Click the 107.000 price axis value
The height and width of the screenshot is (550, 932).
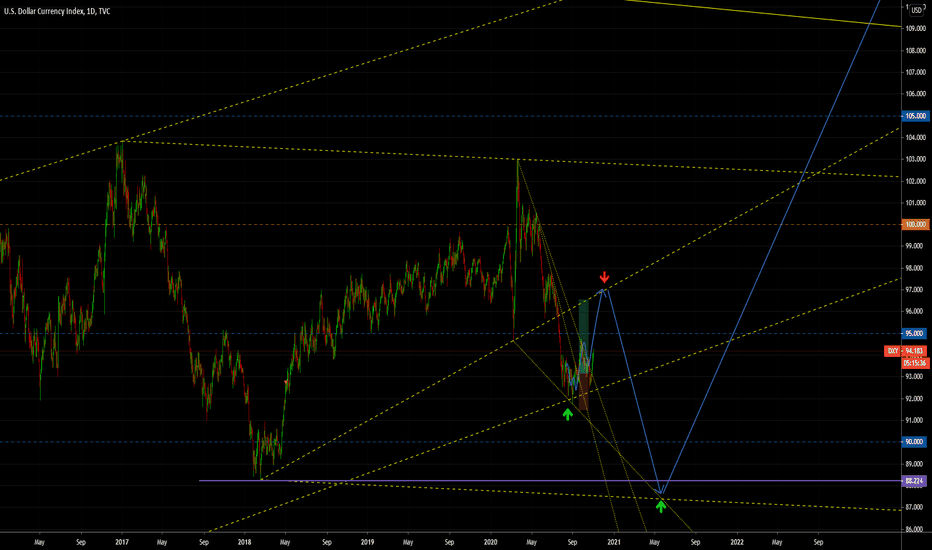coord(915,73)
